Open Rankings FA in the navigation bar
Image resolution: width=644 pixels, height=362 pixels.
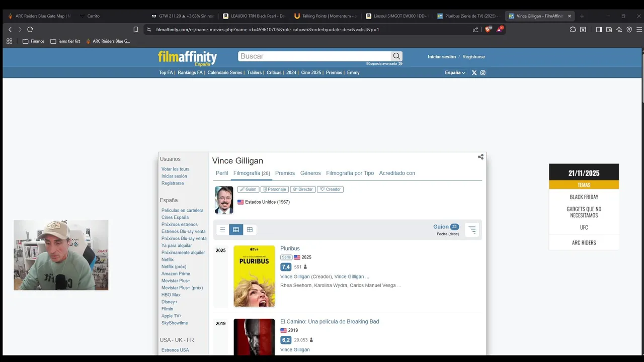point(190,73)
